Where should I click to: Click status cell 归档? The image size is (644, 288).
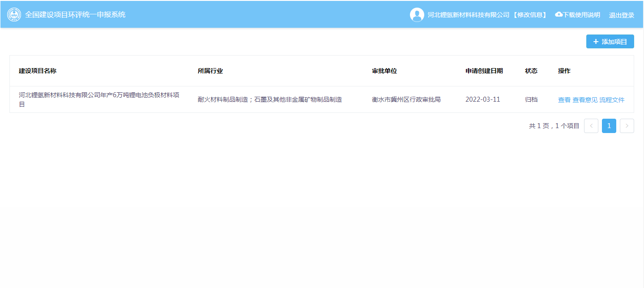(531, 99)
